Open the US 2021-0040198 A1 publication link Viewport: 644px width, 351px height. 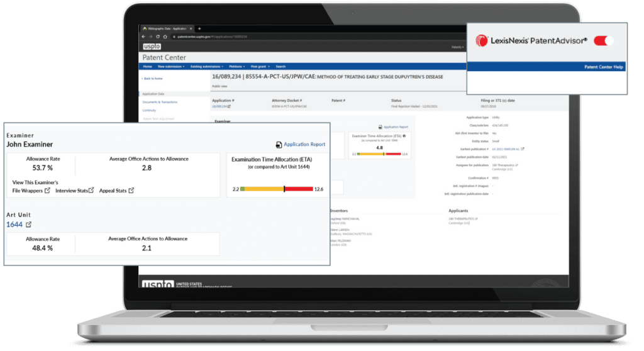point(506,149)
